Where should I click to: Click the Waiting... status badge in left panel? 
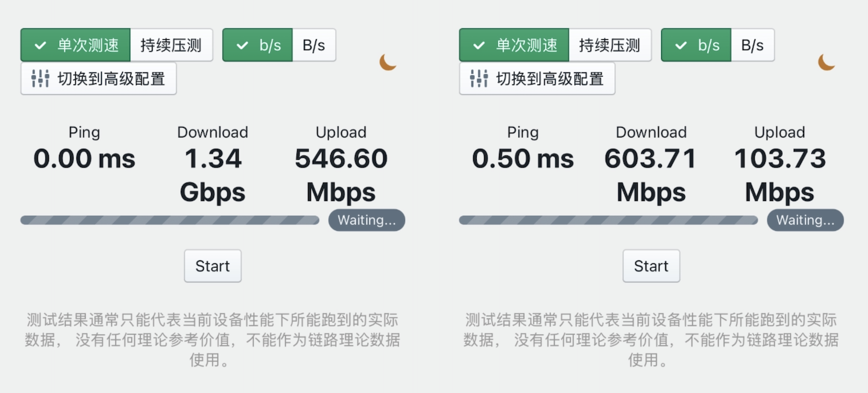(x=366, y=220)
